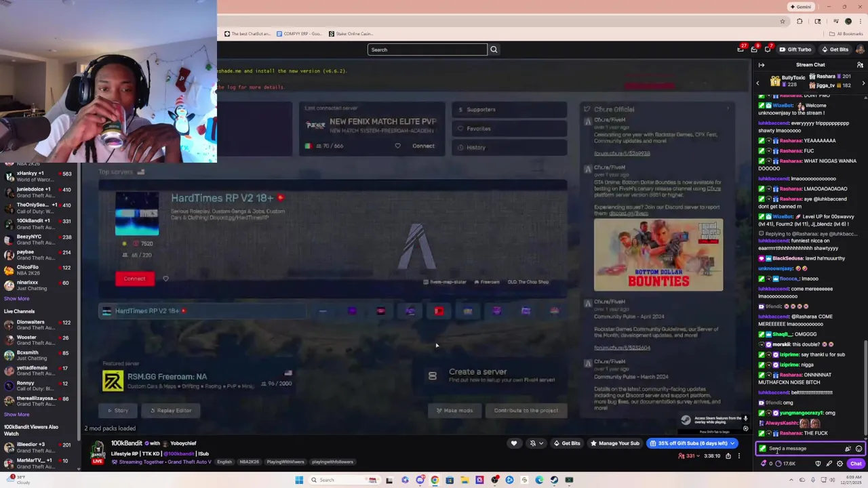Focus the Twitch Search input field
The width and height of the screenshot is (868, 488).
pos(427,49)
